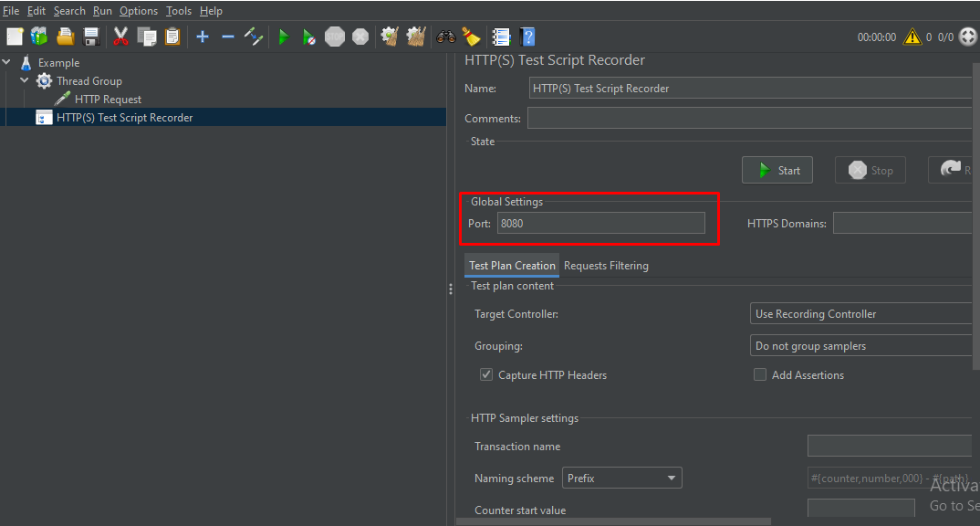Save the test plan with floppy icon
The image size is (980, 526).
pyautogui.click(x=91, y=37)
